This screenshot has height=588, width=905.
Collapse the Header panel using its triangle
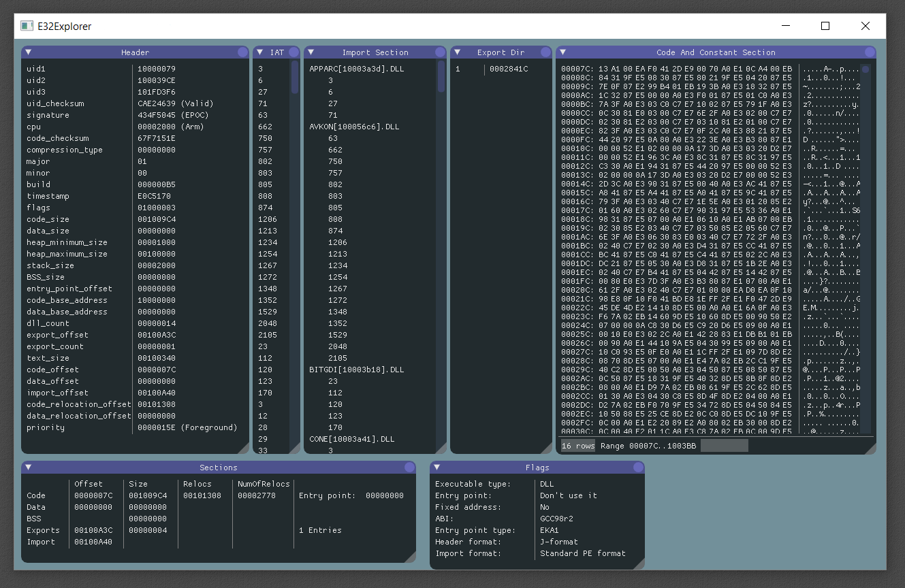pyautogui.click(x=29, y=52)
